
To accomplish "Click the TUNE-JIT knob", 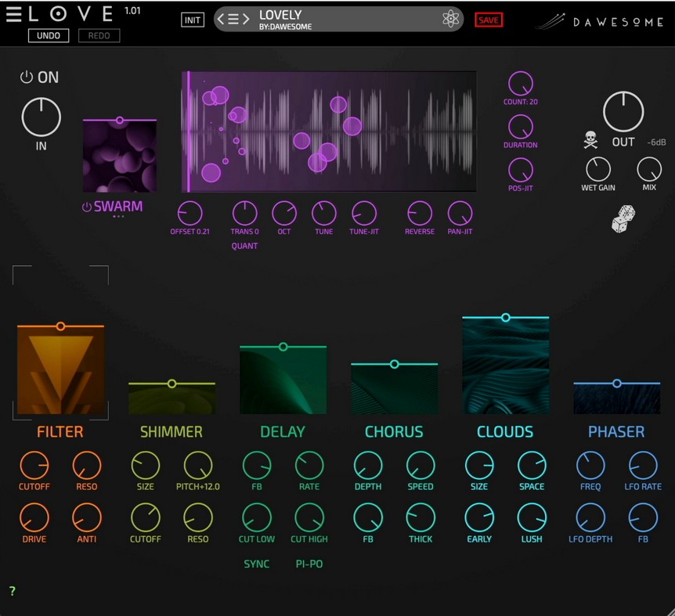I will [364, 214].
